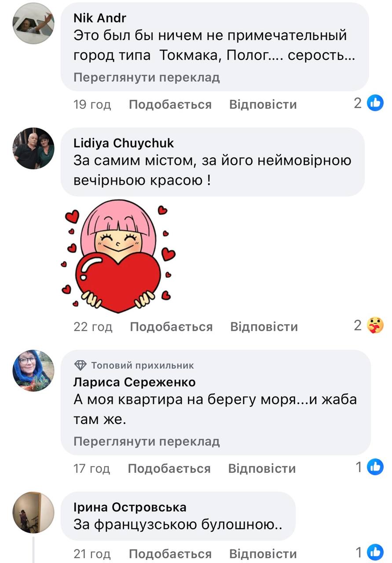Click the like reaction icon on Nik Andr's comment
Viewport: 392px width, 563px height.
375,103
